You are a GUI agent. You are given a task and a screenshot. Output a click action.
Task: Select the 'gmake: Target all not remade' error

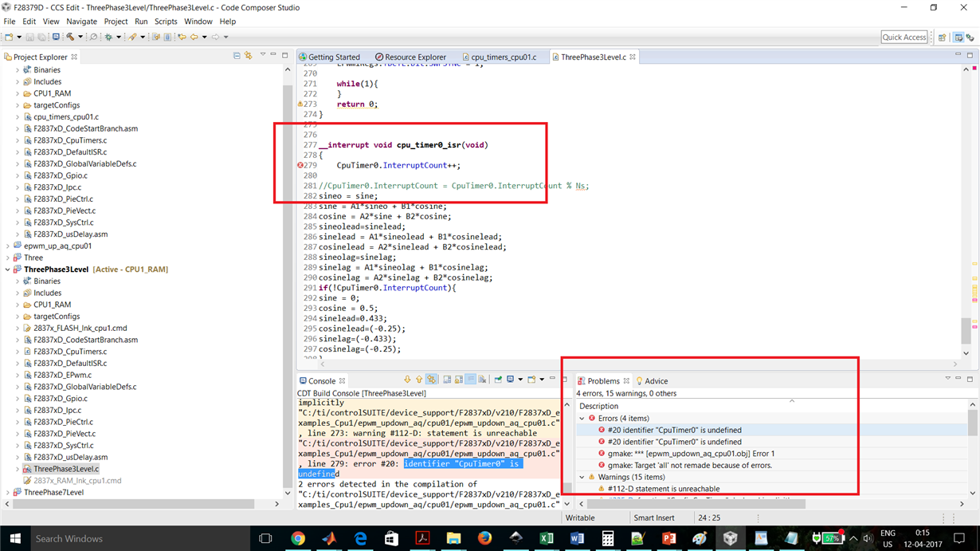coord(689,465)
